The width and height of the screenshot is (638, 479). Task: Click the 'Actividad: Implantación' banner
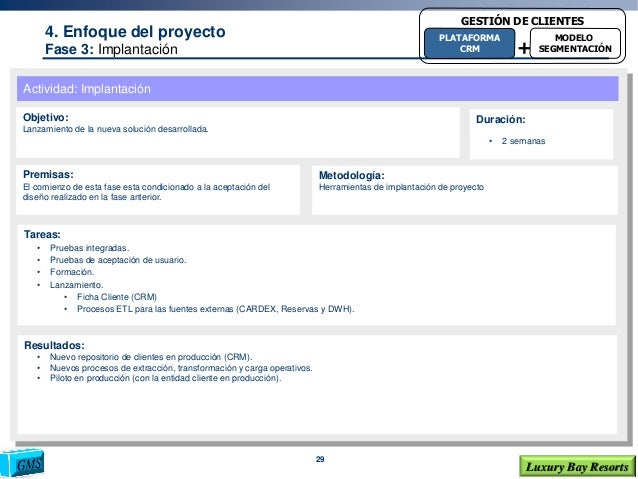point(317,89)
